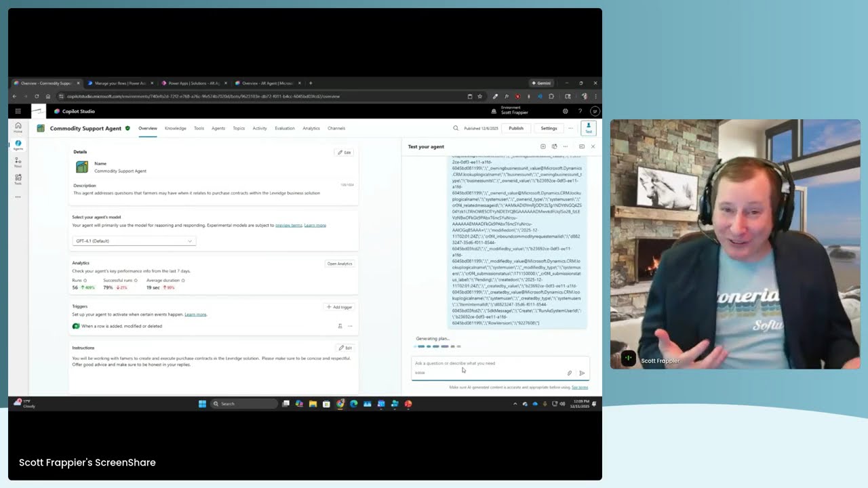Open File Explorer from the taskbar
The image size is (868, 488).
(x=313, y=404)
